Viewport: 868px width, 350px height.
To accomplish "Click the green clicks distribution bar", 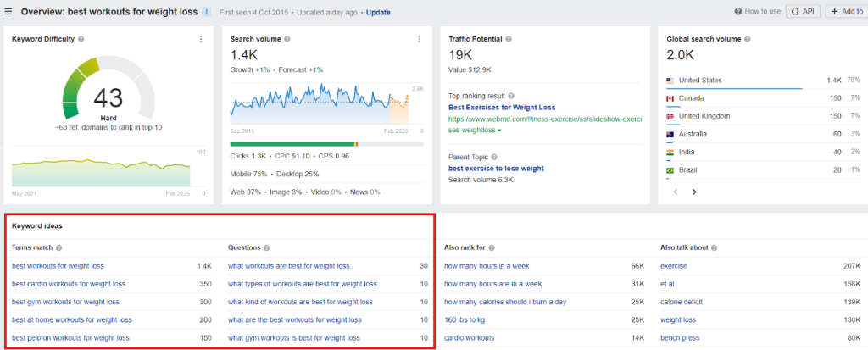I will click(292, 144).
